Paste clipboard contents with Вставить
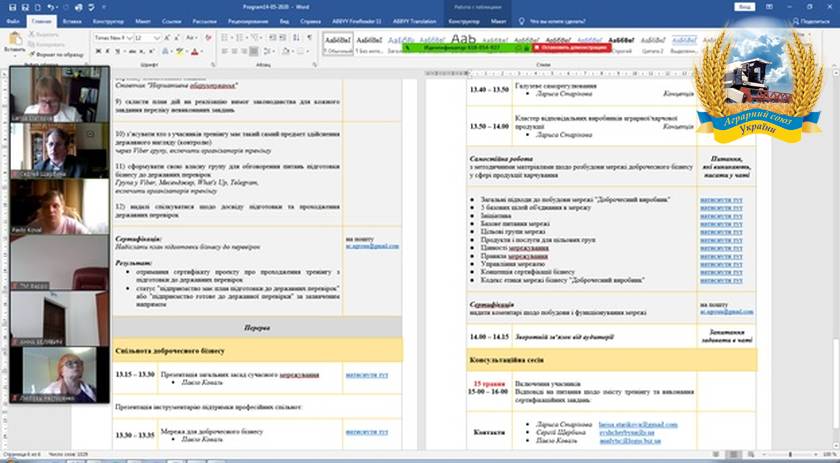The height and width of the screenshot is (463, 840). 15,42
